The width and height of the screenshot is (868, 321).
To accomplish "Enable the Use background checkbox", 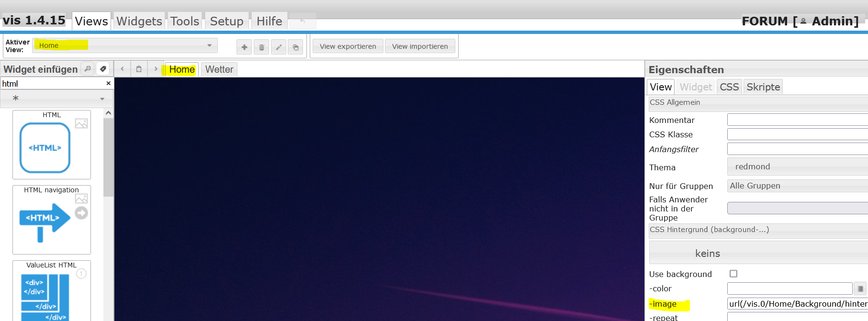I will click(733, 274).
